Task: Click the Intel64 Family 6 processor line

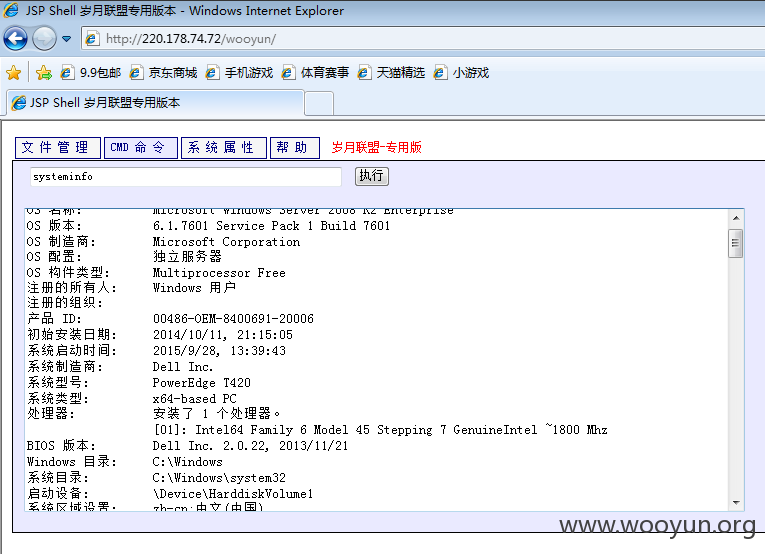Action: click(x=381, y=430)
